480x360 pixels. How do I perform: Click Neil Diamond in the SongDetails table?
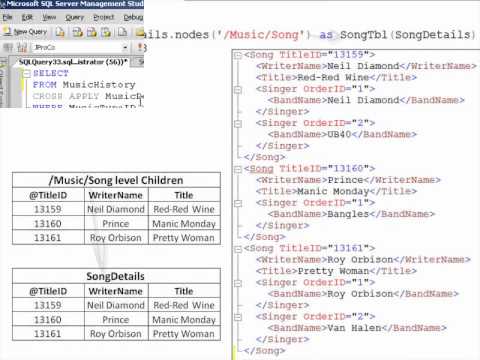tap(116, 305)
